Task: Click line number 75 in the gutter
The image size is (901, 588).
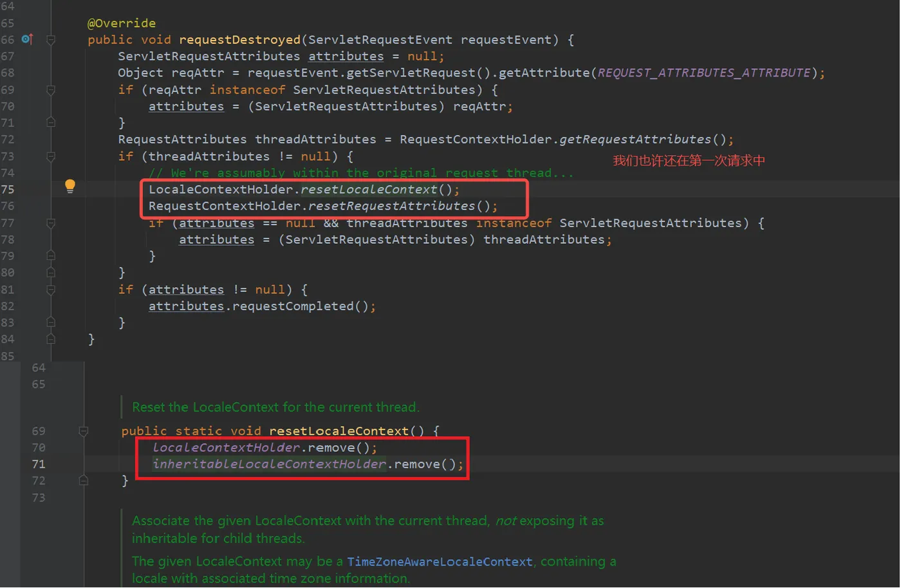Action: point(8,190)
